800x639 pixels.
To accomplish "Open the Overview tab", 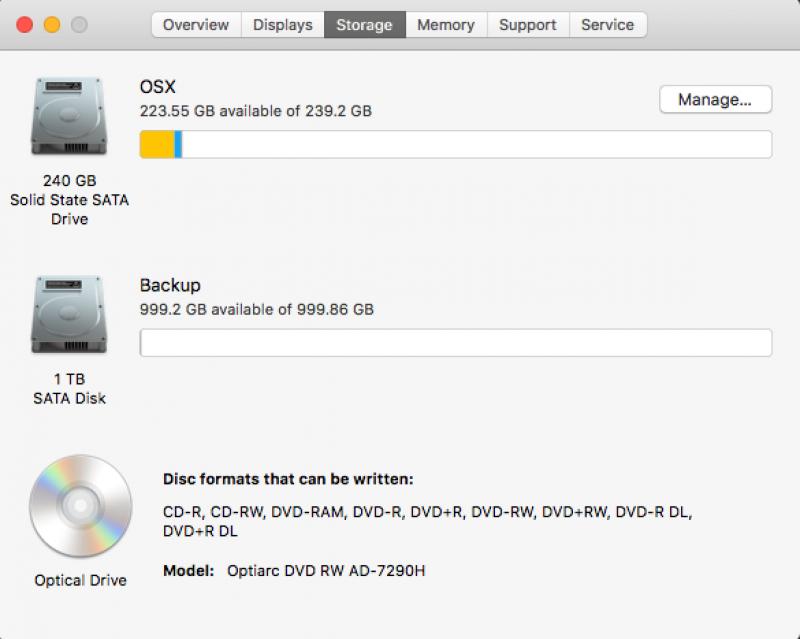I will [x=196, y=24].
